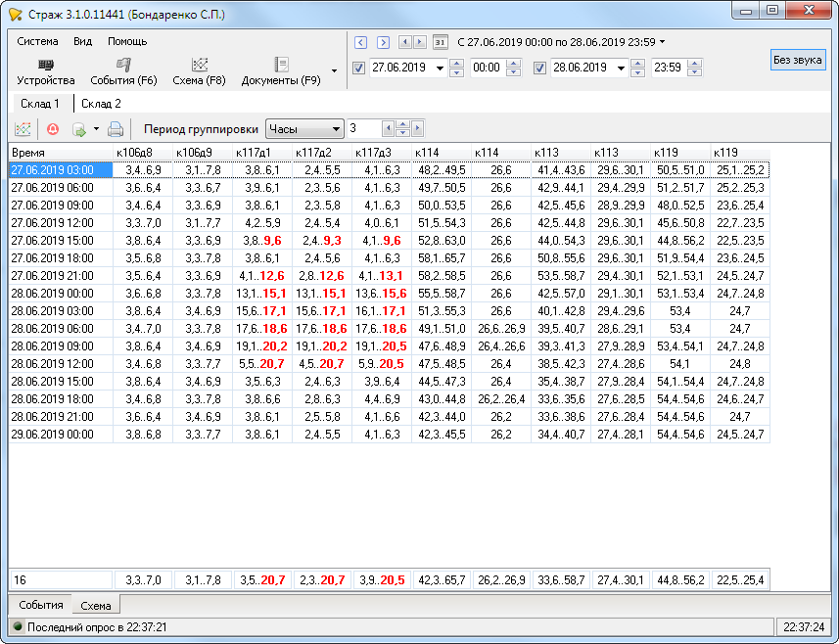Open Документы (F9) documents view

pos(281,71)
